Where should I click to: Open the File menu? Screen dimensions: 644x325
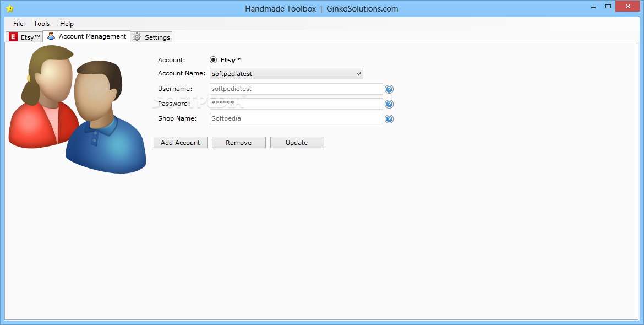18,24
